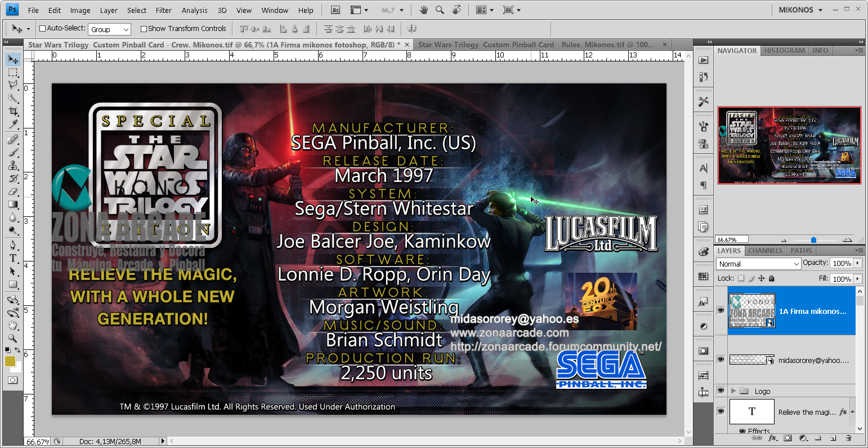Select the 3D Orbit camera tool
The image size is (868, 448).
pos(13,312)
